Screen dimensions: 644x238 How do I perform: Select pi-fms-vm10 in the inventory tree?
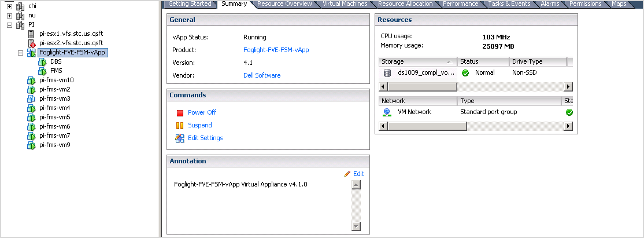(x=56, y=80)
